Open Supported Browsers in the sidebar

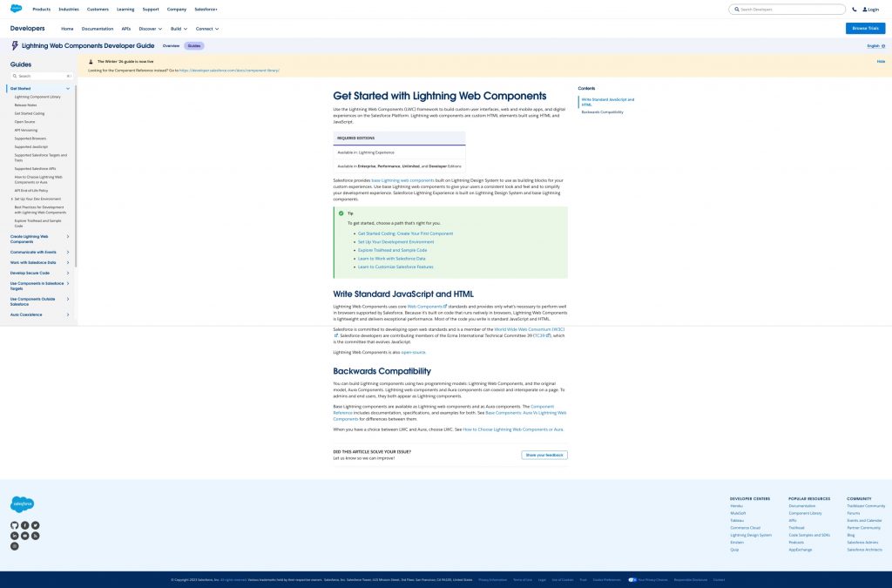(30, 139)
